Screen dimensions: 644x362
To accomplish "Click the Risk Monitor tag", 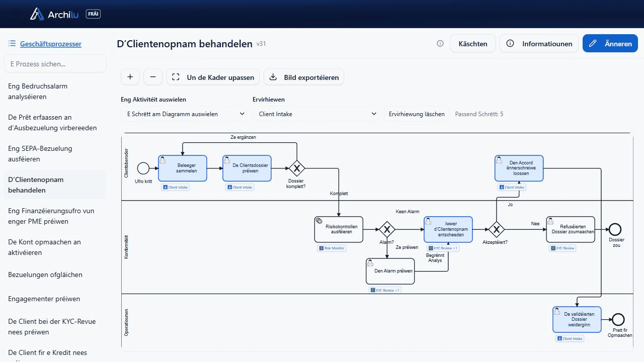I will coord(332,248).
